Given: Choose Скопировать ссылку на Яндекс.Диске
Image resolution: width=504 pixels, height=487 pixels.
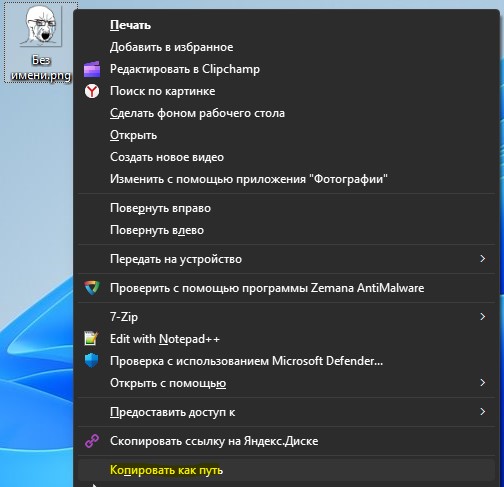Looking at the screenshot, I should (286, 441).
